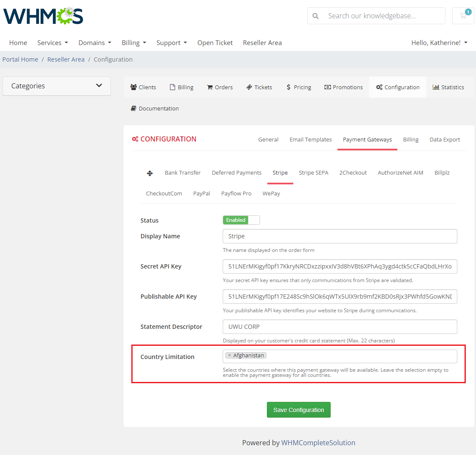Click the knowledgebase search magnifier icon

[315, 16]
